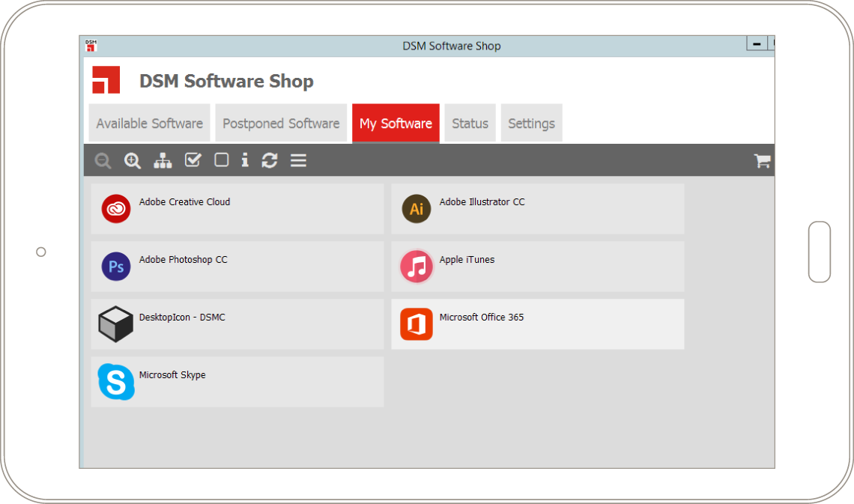Click the red DSM logo in header

pyautogui.click(x=106, y=80)
